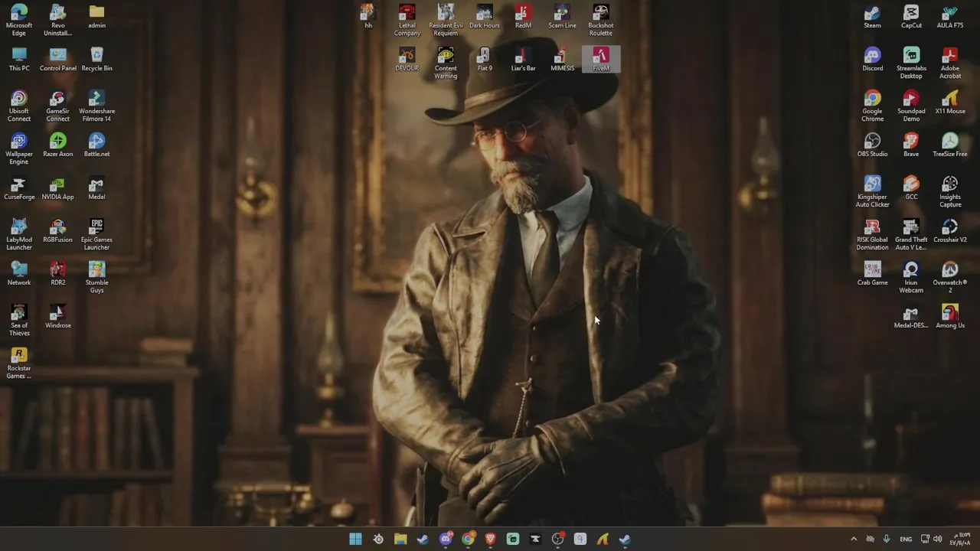Select the AULA F75 shortcut

[x=950, y=16]
